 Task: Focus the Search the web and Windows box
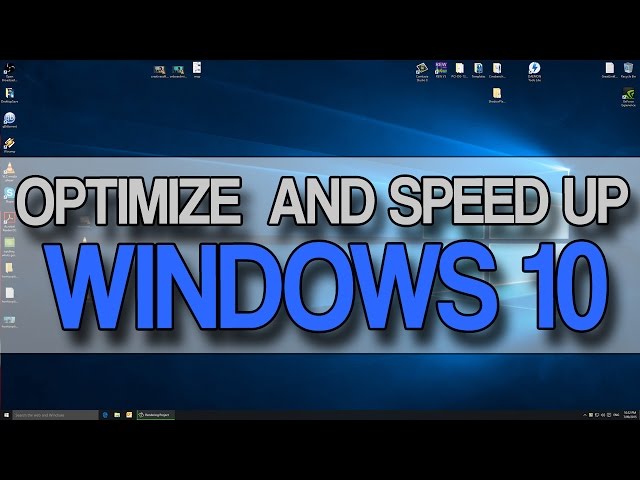(x=56, y=415)
